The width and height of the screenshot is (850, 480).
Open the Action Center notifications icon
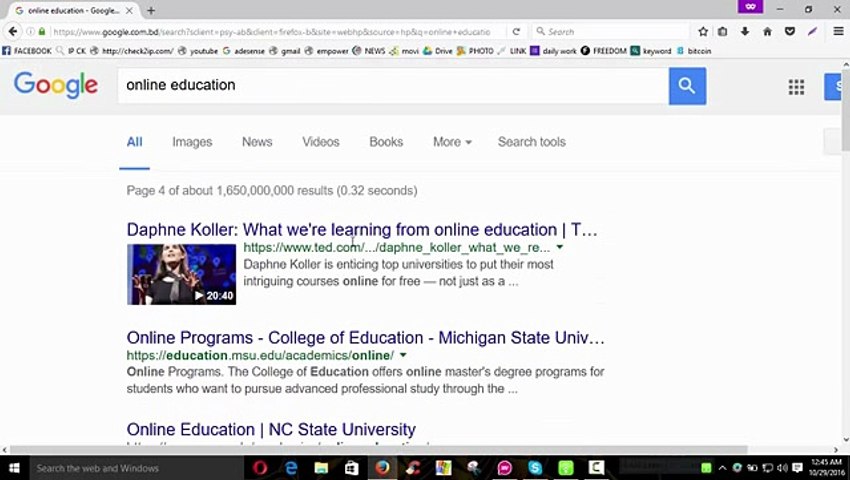[797, 468]
